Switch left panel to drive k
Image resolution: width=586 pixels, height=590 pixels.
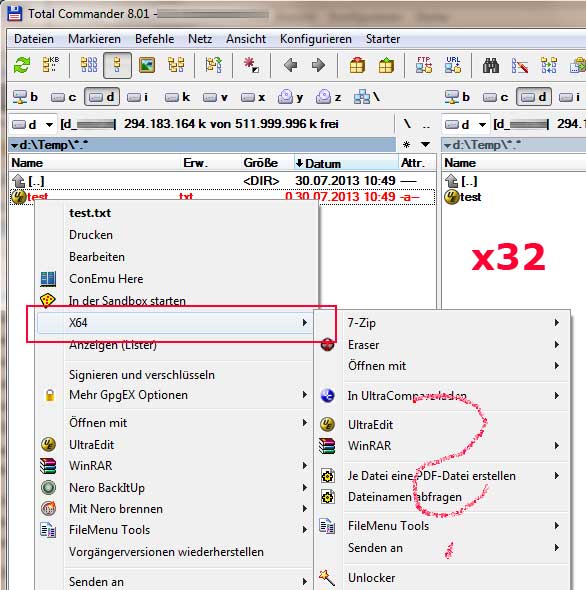(177, 97)
